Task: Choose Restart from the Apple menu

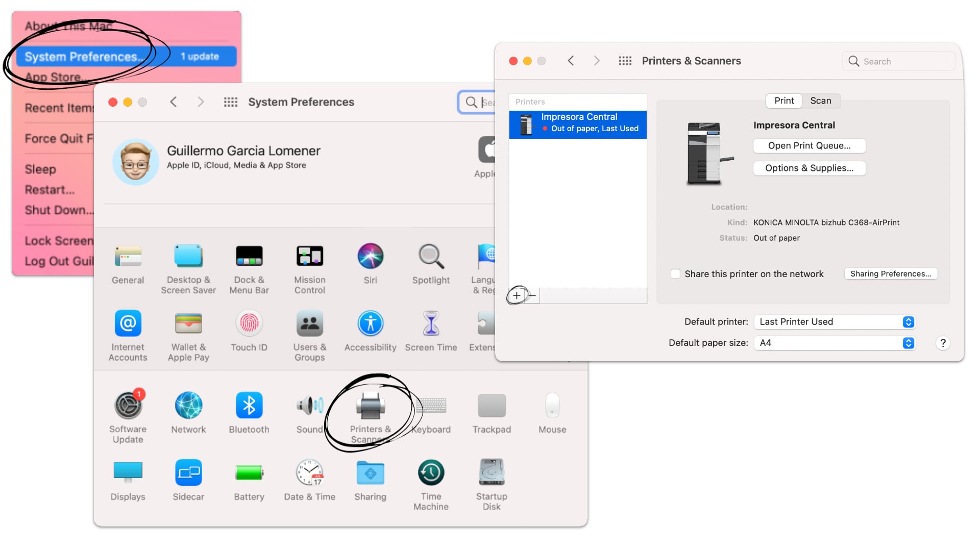Action: 50,190
